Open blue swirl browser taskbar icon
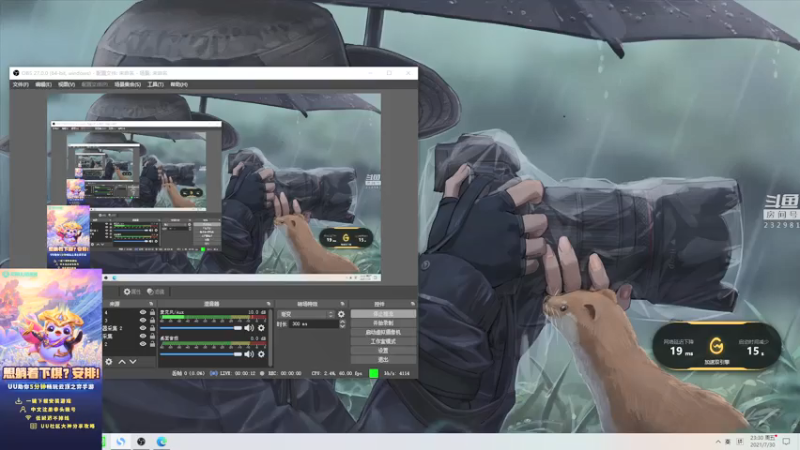The width and height of the screenshot is (800, 450). [x=121, y=441]
